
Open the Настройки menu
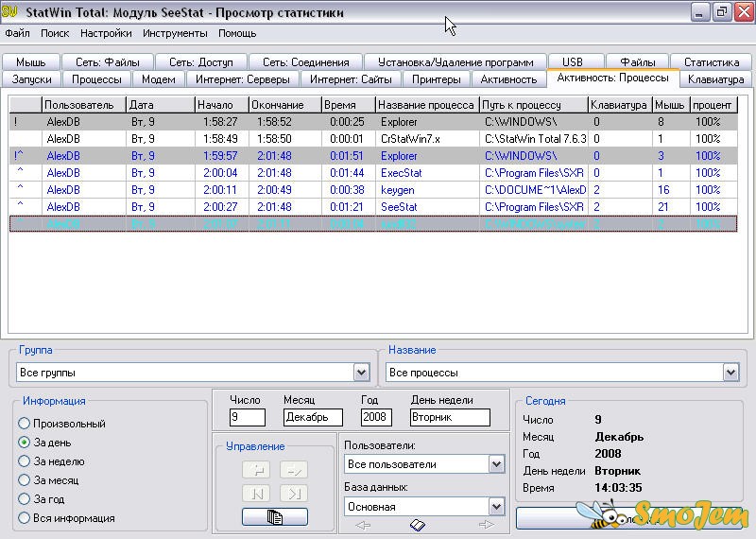click(x=106, y=33)
